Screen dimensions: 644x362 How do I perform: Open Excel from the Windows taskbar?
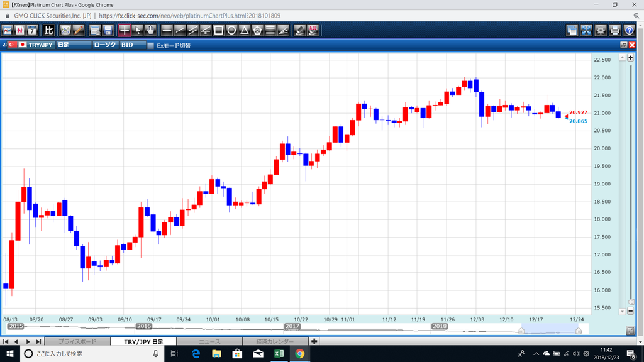tap(279, 353)
